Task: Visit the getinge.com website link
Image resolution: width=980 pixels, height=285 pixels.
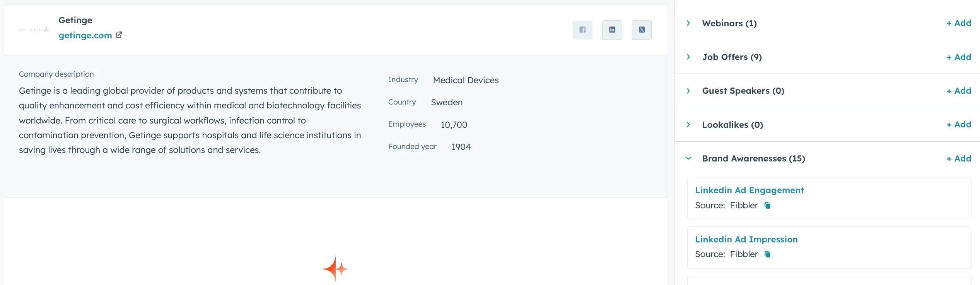Action: [85, 35]
